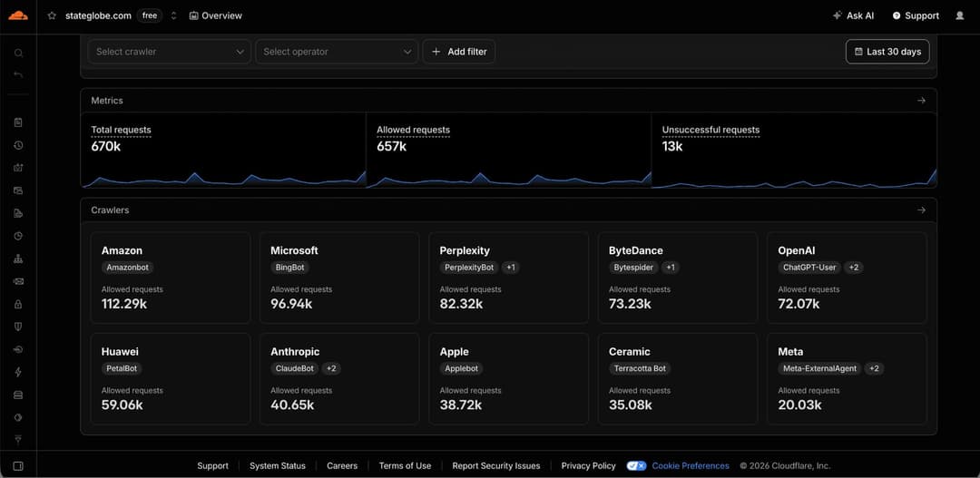Open the Last 30 days date range
The width and height of the screenshot is (980, 478).
pos(887,51)
